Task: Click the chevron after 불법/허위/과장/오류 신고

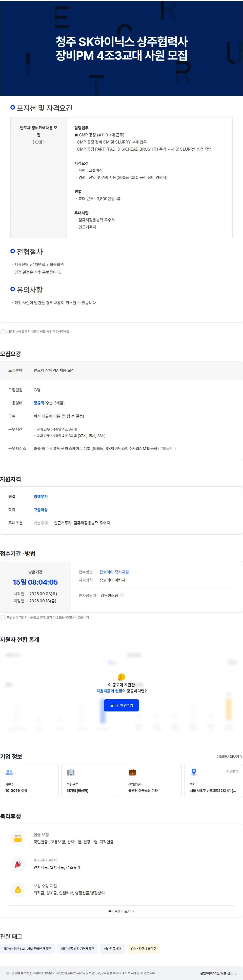Action: point(236,973)
